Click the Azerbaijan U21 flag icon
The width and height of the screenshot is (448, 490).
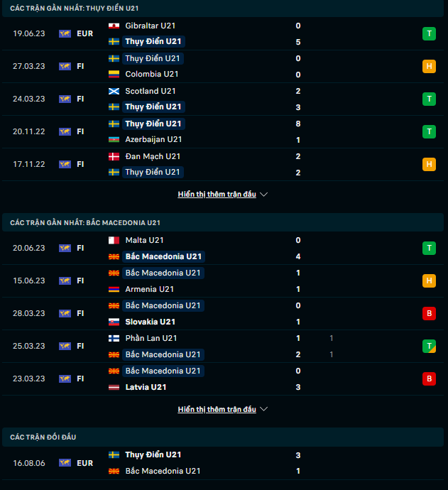coord(114,140)
